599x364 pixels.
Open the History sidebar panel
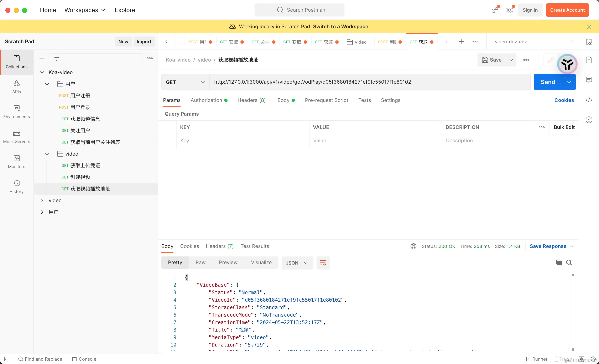(x=16, y=187)
